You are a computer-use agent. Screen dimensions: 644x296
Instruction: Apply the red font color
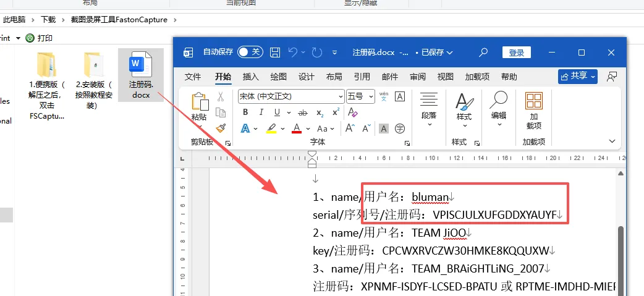[297, 129]
